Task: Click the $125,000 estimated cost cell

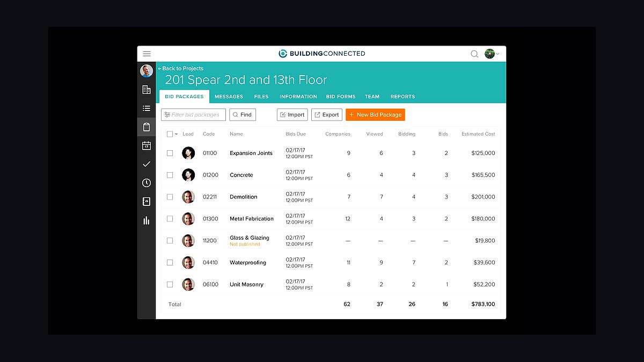Action: click(x=484, y=153)
